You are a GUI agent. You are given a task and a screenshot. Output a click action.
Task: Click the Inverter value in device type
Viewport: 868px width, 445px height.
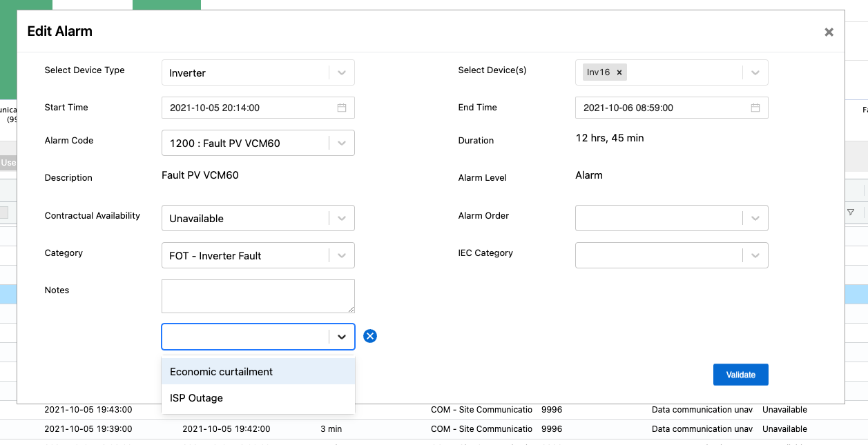[188, 73]
